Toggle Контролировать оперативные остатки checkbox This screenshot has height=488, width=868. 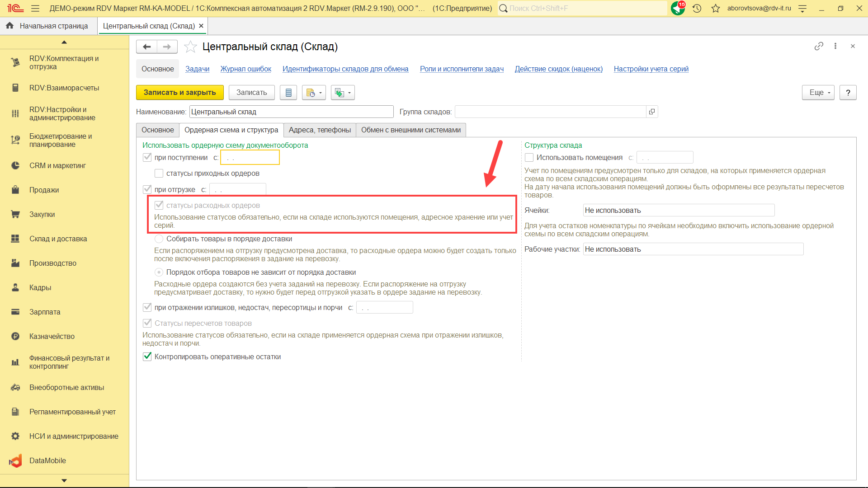(x=147, y=357)
